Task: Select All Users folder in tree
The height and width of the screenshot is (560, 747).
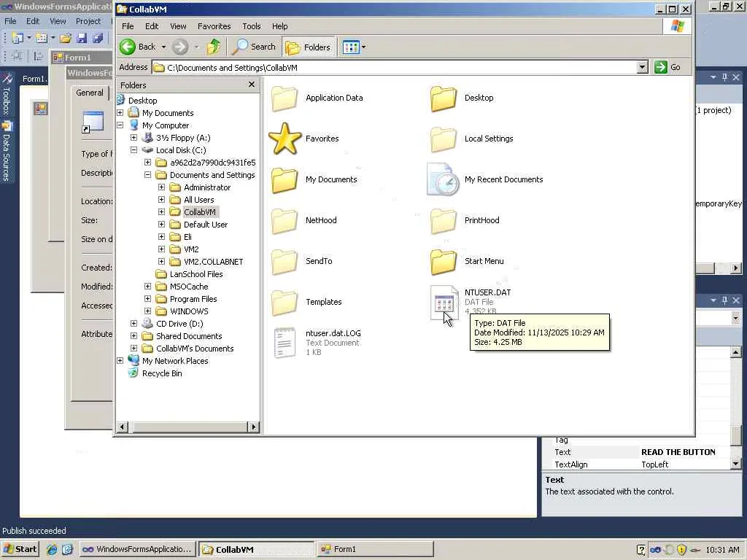Action: pyautogui.click(x=198, y=200)
